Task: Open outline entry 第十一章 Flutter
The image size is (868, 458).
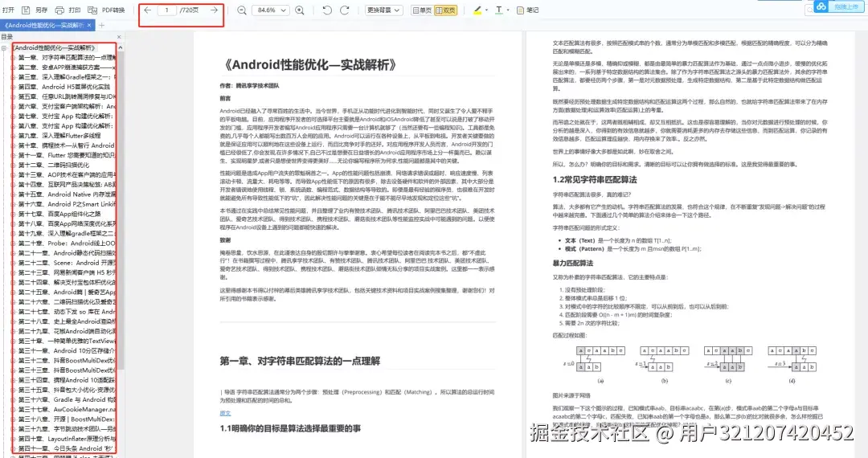Action: click(67, 155)
